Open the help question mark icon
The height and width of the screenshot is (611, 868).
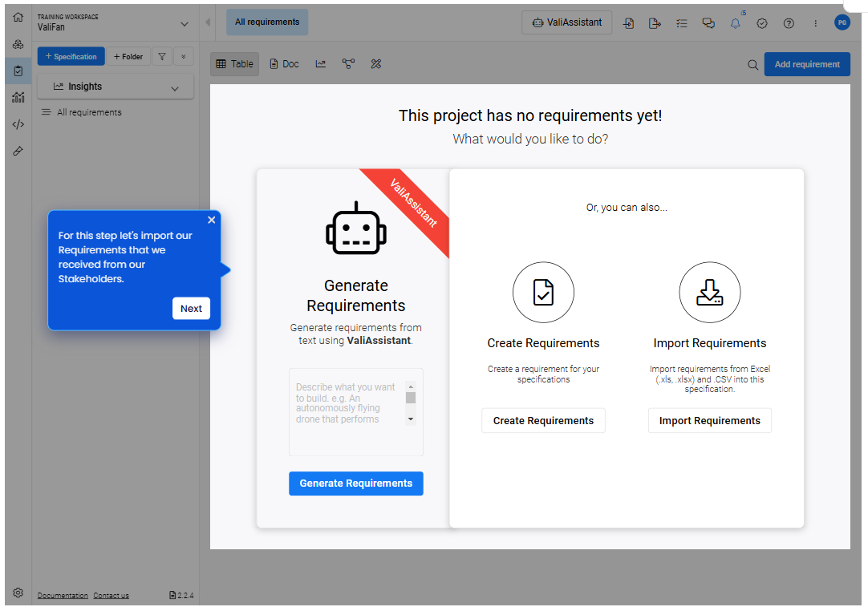tap(789, 22)
